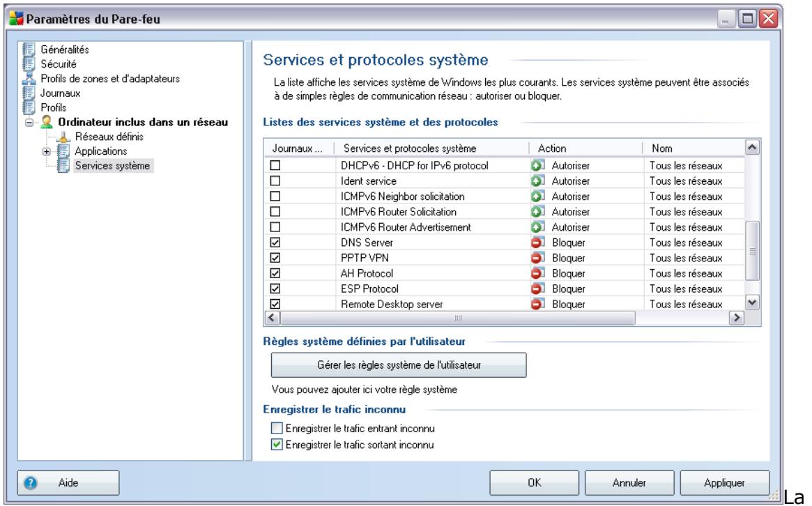The image size is (812, 506).
Task: Check the ICMPv6 Router Advertisement log checkbox
Action: tap(275, 227)
